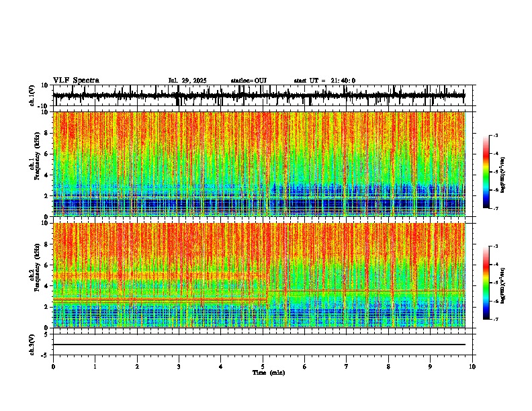Click the time-axis tick label "0"

53,367
